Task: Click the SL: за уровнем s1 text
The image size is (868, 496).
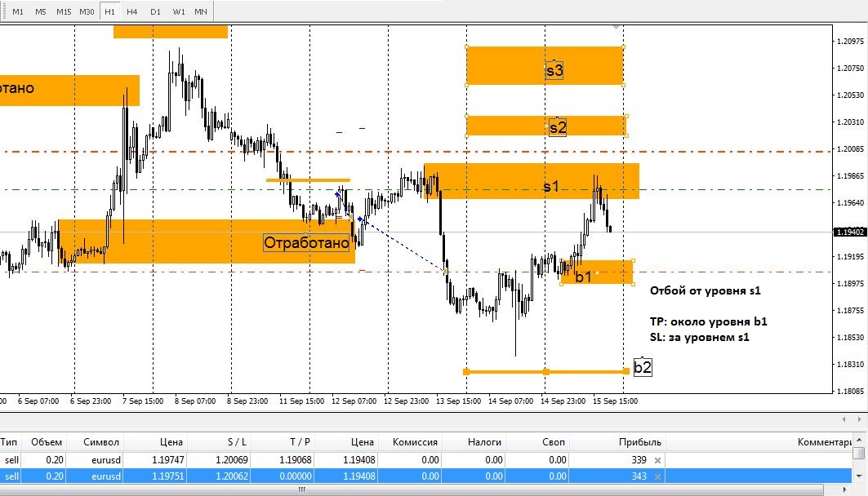Action: [699, 337]
